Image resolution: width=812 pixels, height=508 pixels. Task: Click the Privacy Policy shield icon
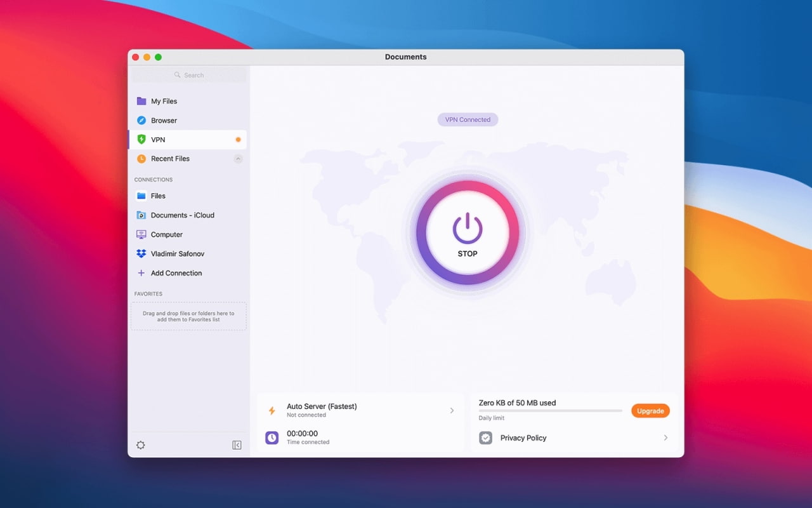coord(485,438)
